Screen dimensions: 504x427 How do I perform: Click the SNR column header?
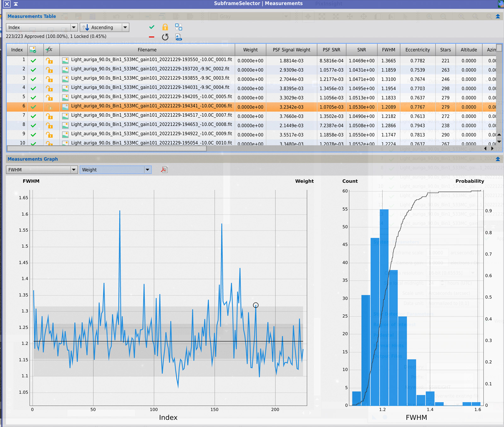362,50
